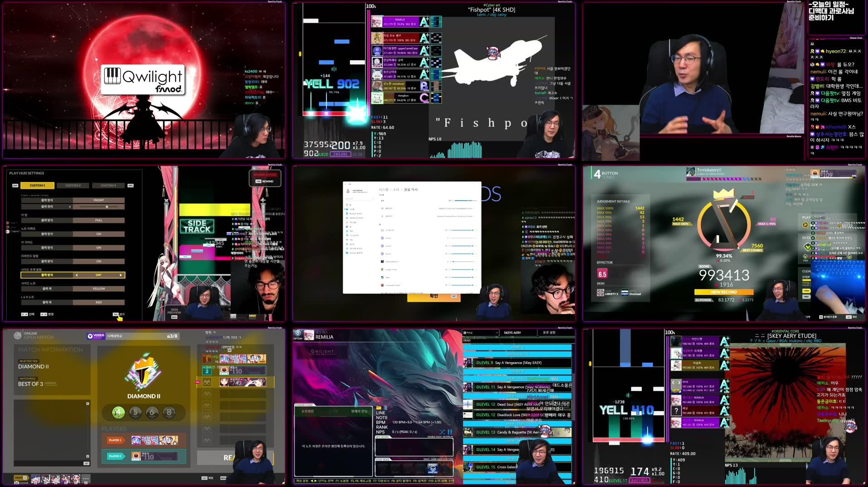
Task: Toggle the rewind alert ON setting
Action: coord(98,261)
